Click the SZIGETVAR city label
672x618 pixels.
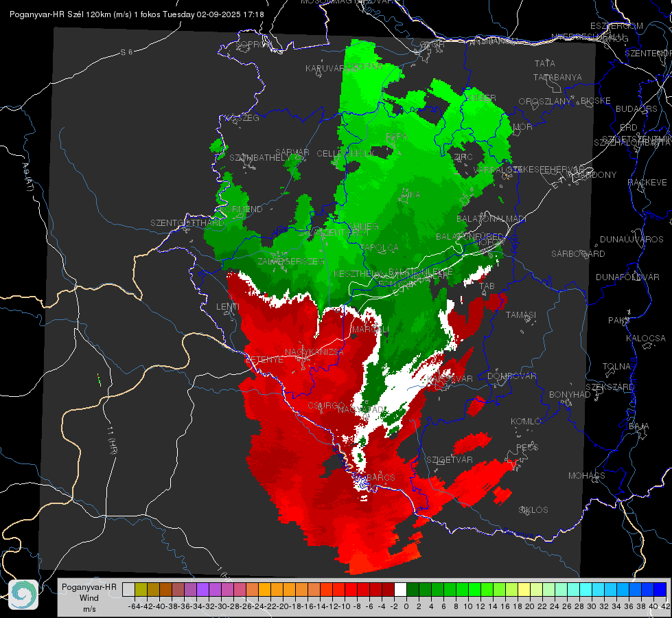pos(450,460)
